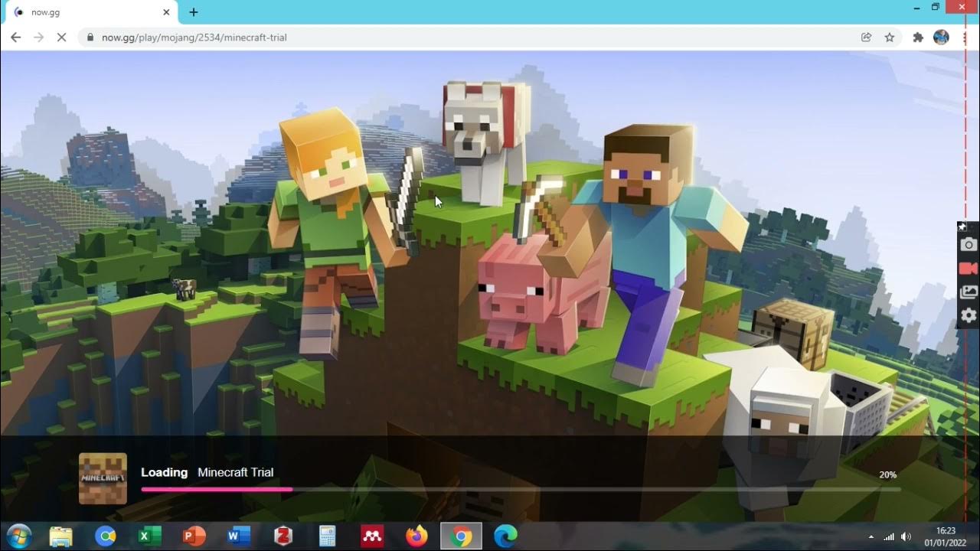Open the red Z app in taskbar
The height and width of the screenshot is (551, 980).
click(x=283, y=536)
